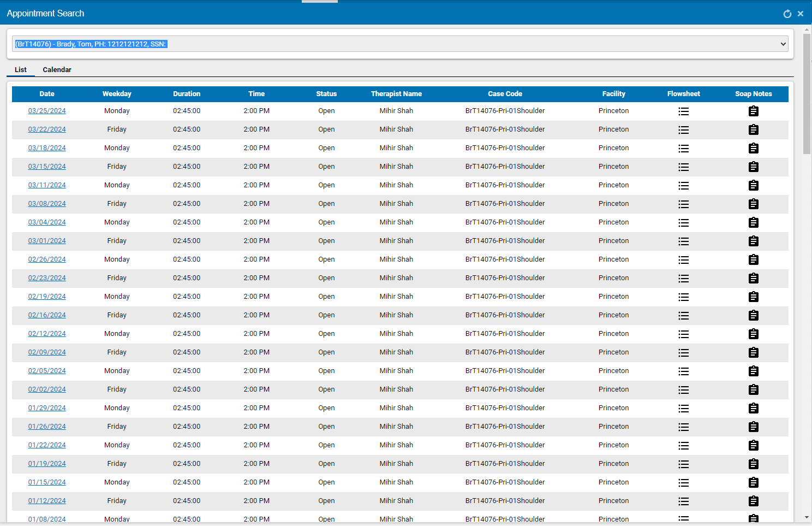The width and height of the screenshot is (812, 526).
Task: Close the Appointment Search window
Action: click(801, 14)
